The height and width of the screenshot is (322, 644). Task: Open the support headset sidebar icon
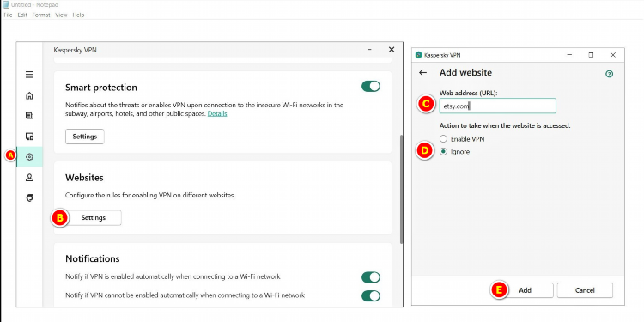pyautogui.click(x=29, y=198)
